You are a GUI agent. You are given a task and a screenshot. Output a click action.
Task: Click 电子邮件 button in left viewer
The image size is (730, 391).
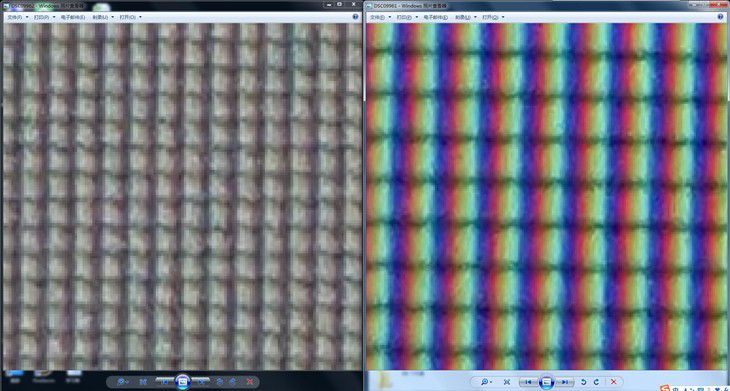click(x=72, y=17)
